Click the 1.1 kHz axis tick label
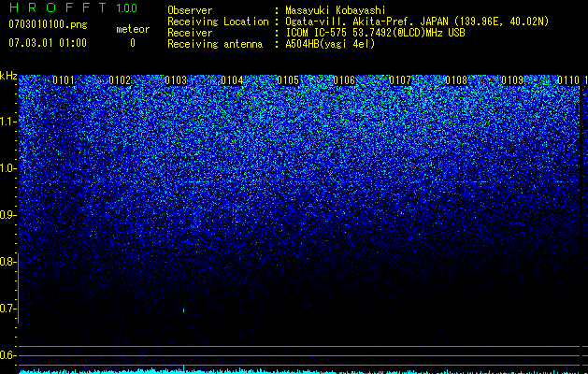The height and width of the screenshot is (374, 588). [7, 122]
